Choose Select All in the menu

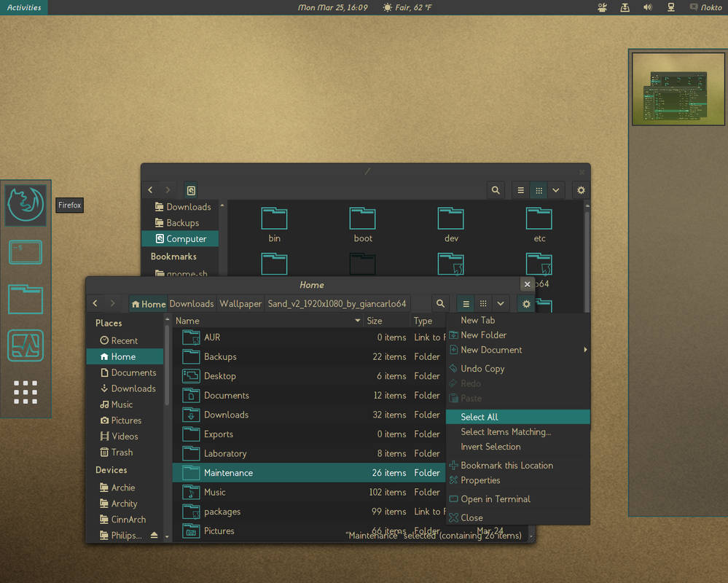(x=517, y=417)
